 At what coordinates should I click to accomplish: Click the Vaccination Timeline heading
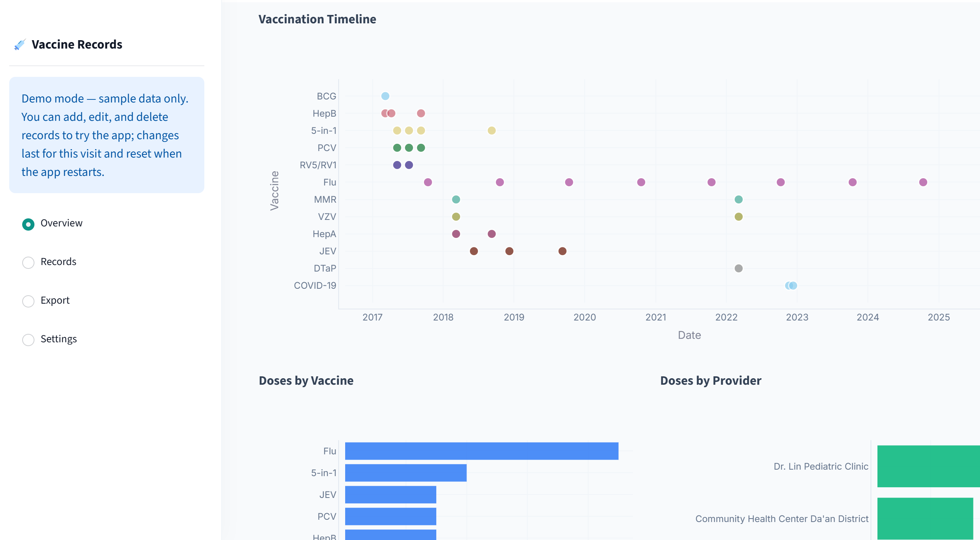coord(317,19)
